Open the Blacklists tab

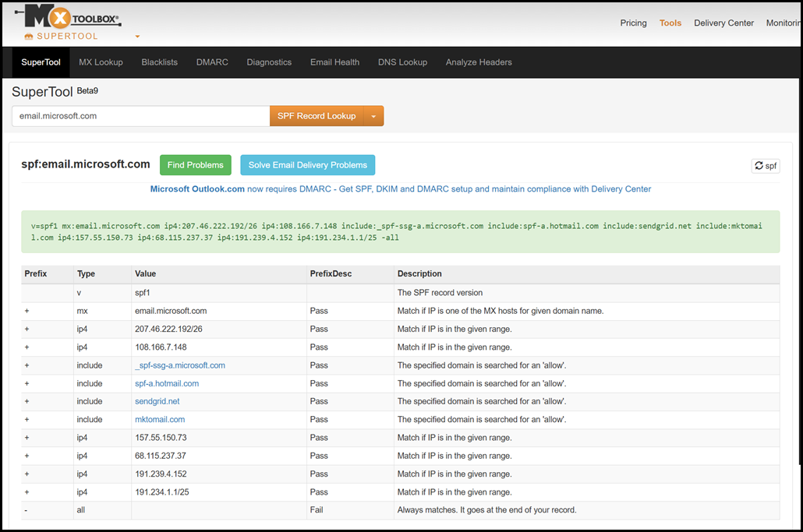(x=159, y=62)
